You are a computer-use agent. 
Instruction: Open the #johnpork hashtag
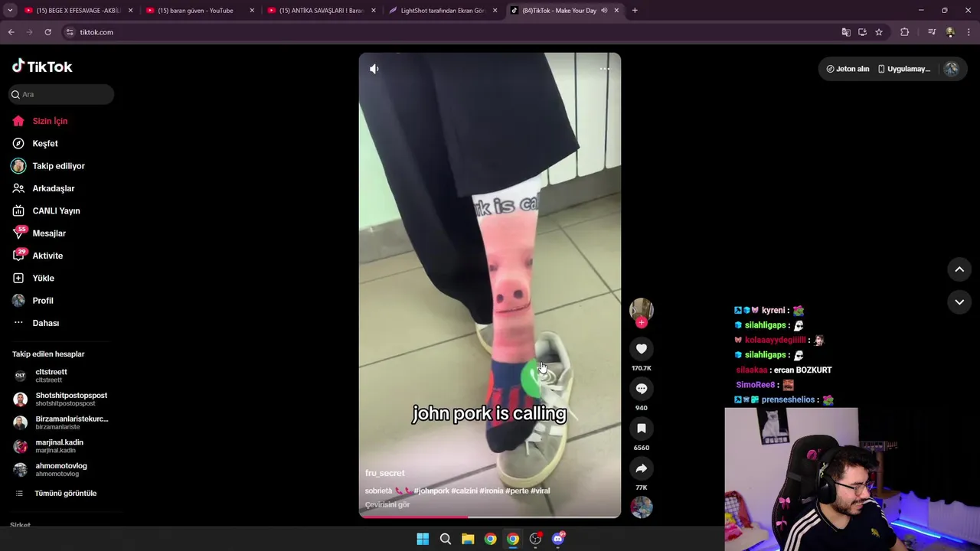click(432, 491)
